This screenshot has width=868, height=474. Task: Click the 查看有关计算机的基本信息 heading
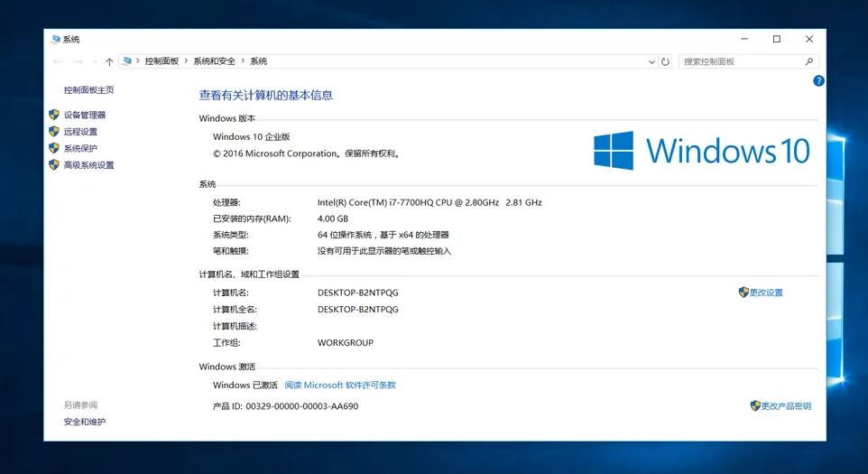click(265, 95)
